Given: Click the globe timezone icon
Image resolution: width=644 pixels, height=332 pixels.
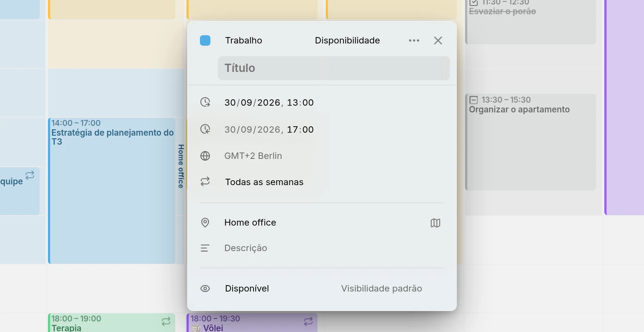Looking at the screenshot, I should click(205, 156).
